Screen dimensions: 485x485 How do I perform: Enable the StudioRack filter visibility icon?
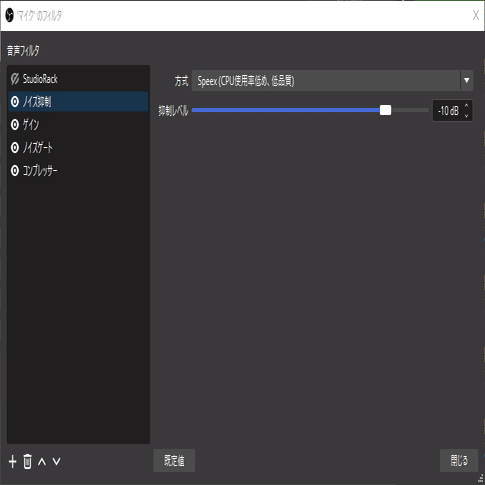click(15, 79)
